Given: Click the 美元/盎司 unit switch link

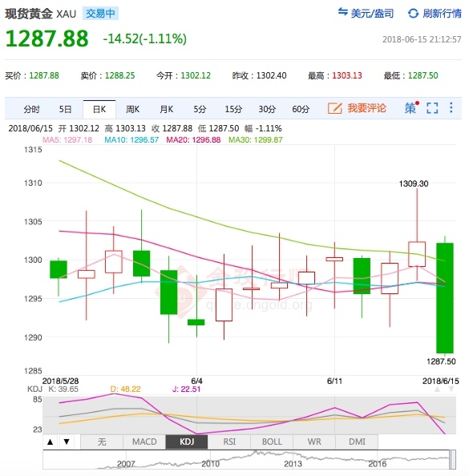Looking at the screenshot, I should 372,14.
